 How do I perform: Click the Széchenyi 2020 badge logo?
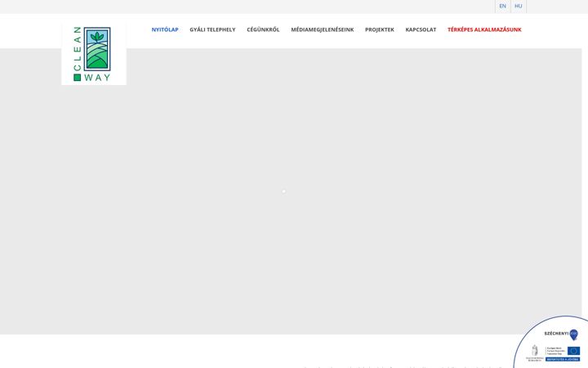tap(561, 334)
